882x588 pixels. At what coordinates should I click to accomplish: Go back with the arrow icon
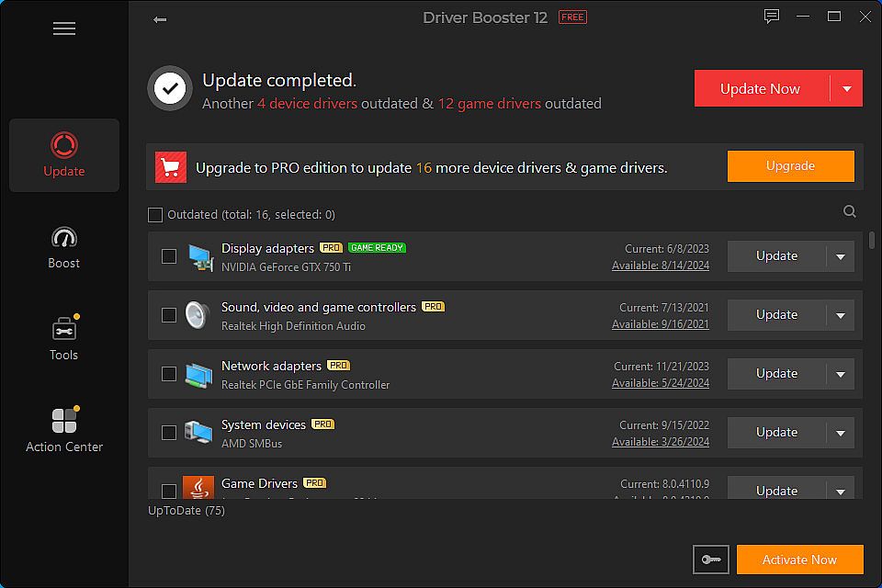pyautogui.click(x=160, y=19)
